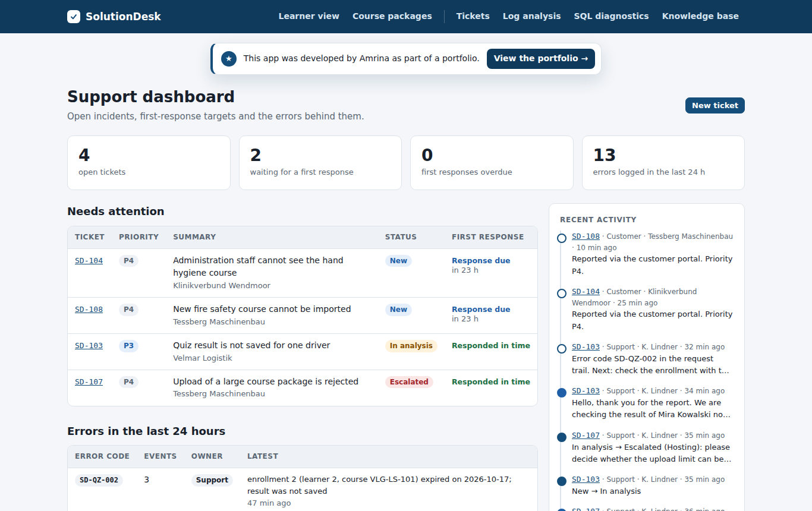Screen dimensions: 812x511
Task: Open the SD-103 activity link from 32 min ago
Action: coord(586,347)
